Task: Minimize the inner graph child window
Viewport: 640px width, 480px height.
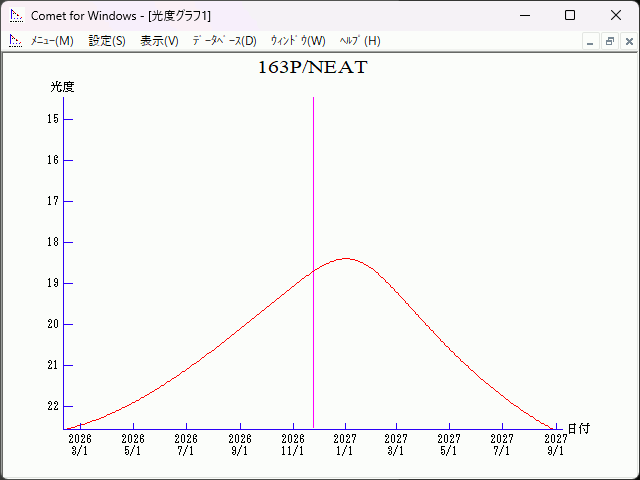Action: [x=590, y=41]
